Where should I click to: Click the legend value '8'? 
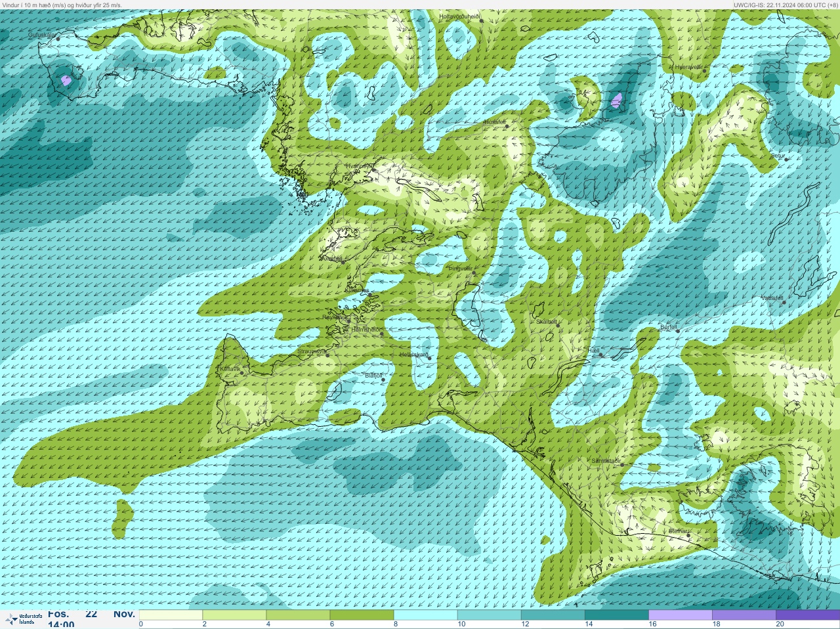[x=394, y=624]
